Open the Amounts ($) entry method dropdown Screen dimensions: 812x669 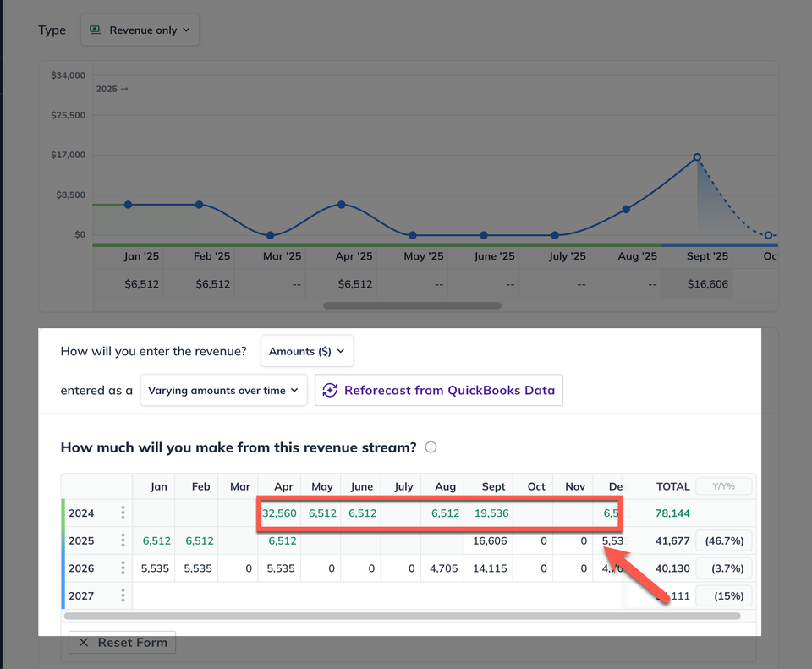307,351
